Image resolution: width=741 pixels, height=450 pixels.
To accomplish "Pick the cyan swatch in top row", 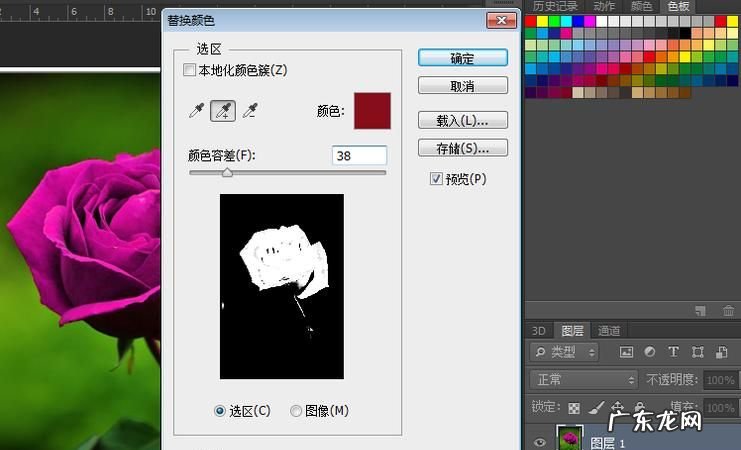I will click(566, 21).
